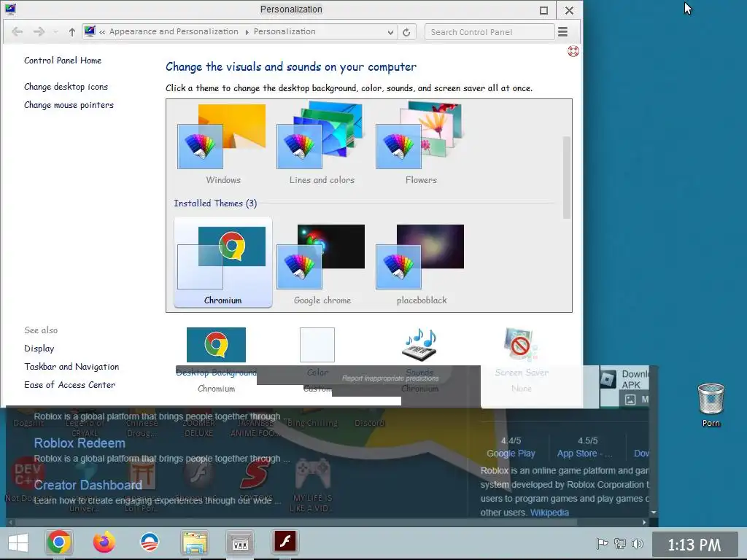Click the Screen Saver link
Viewport: 747px width, 560px height.
pos(522,373)
